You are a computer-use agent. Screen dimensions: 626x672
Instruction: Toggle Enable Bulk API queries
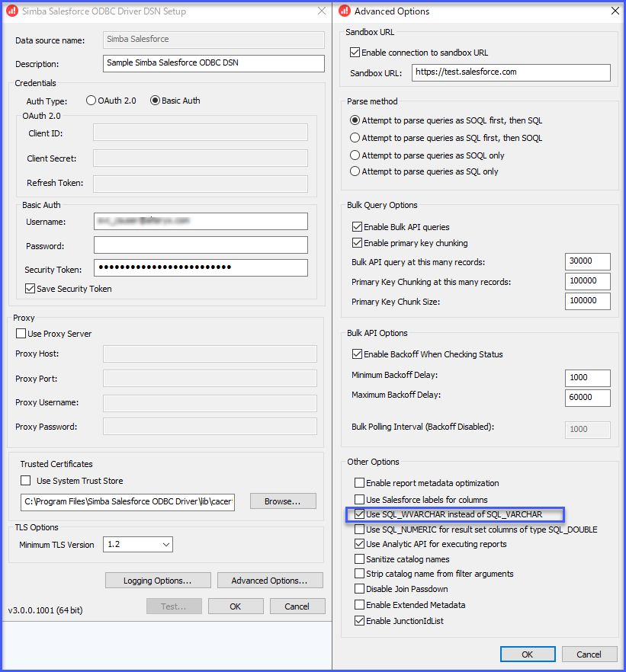[357, 227]
